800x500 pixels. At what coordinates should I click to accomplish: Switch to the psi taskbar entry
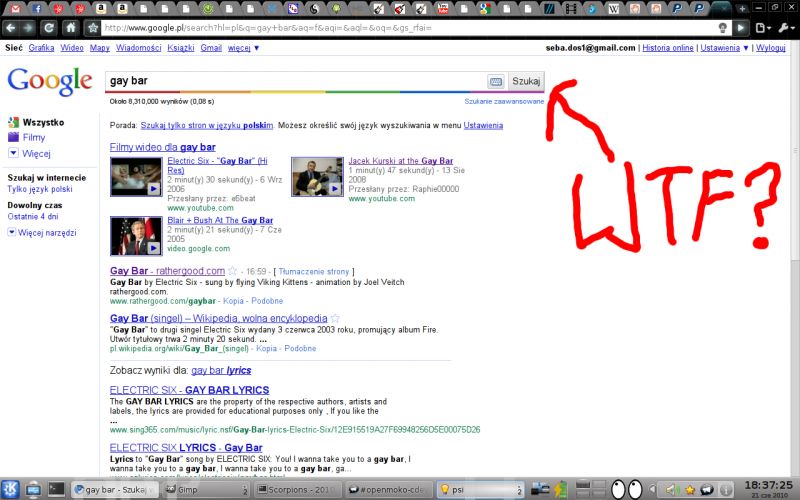tap(481, 490)
